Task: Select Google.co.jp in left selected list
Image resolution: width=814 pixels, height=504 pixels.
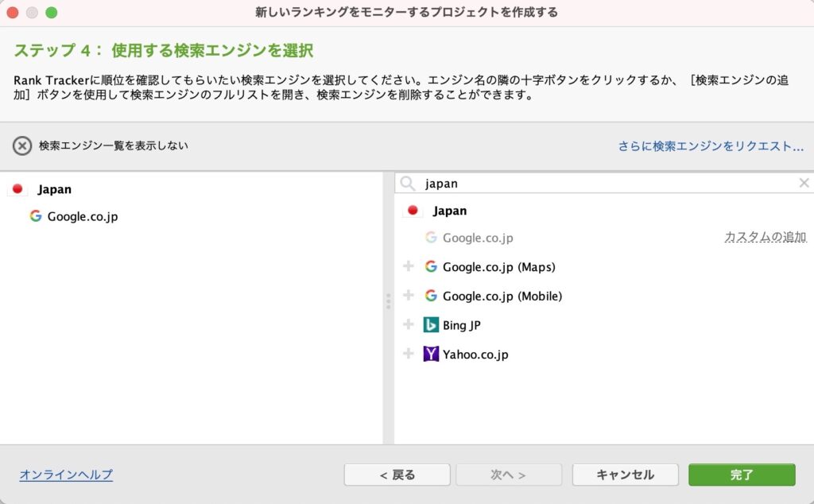Action: pos(83,216)
